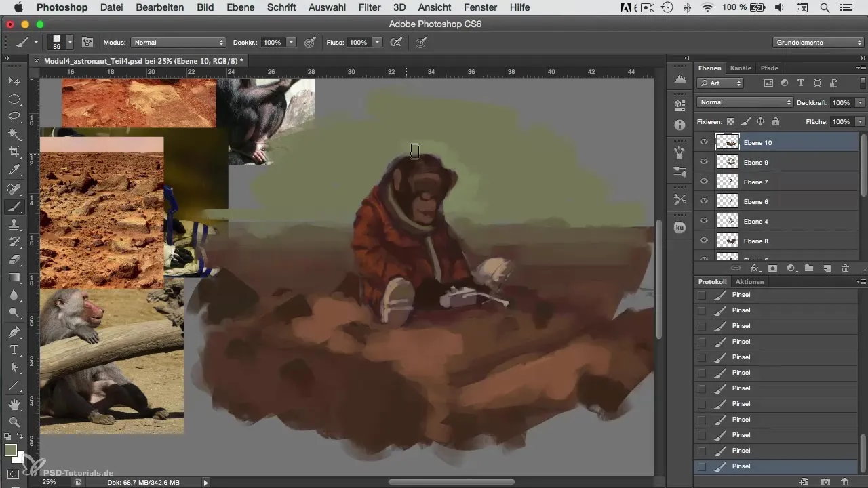
Task: Toggle visibility of Ebene 8
Action: pyautogui.click(x=704, y=241)
